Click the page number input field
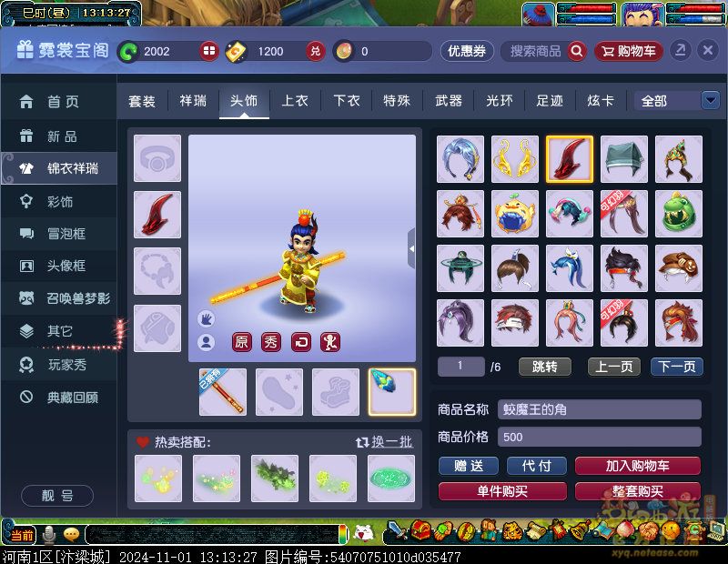Viewport: 728px width, 564px height. [460, 367]
